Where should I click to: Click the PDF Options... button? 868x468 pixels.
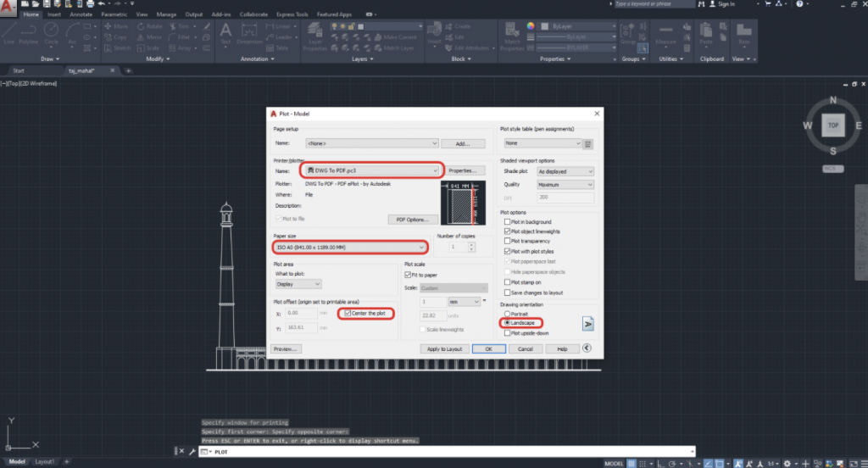click(x=412, y=220)
